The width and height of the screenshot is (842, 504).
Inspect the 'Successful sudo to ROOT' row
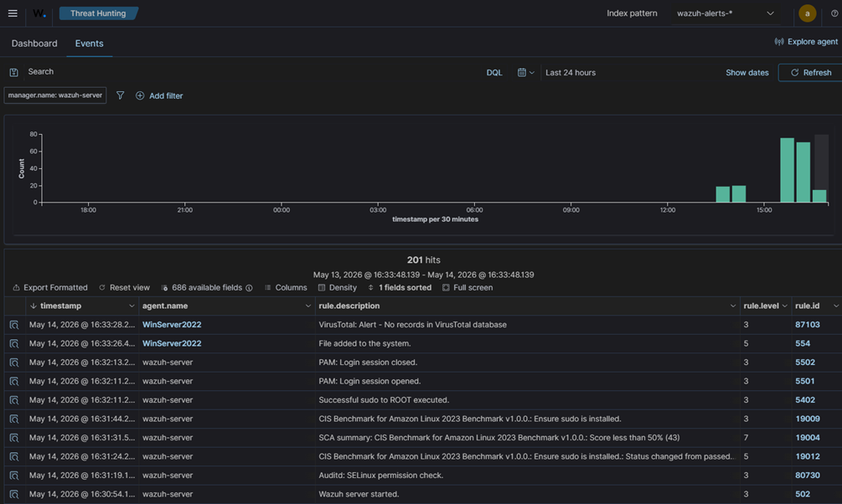pyautogui.click(x=14, y=400)
